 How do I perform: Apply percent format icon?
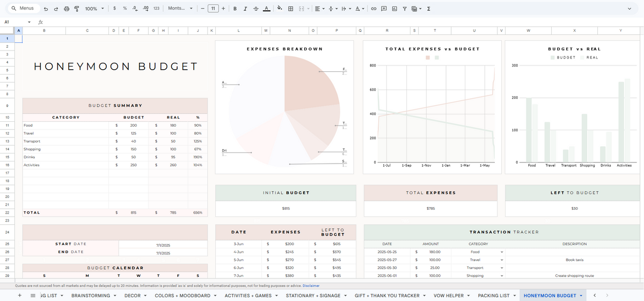pyautogui.click(x=125, y=9)
